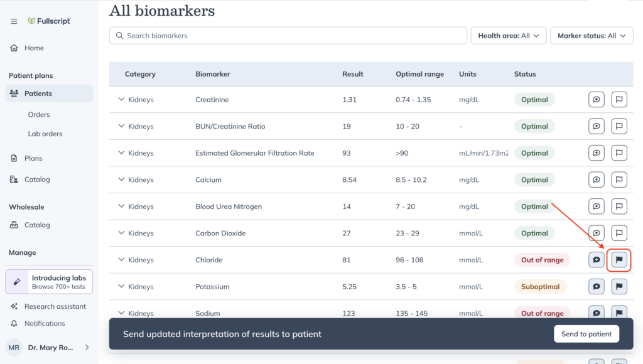The width and height of the screenshot is (643, 364).
Task: Toggle the flag on Chloride row
Action: pos(619,260)
